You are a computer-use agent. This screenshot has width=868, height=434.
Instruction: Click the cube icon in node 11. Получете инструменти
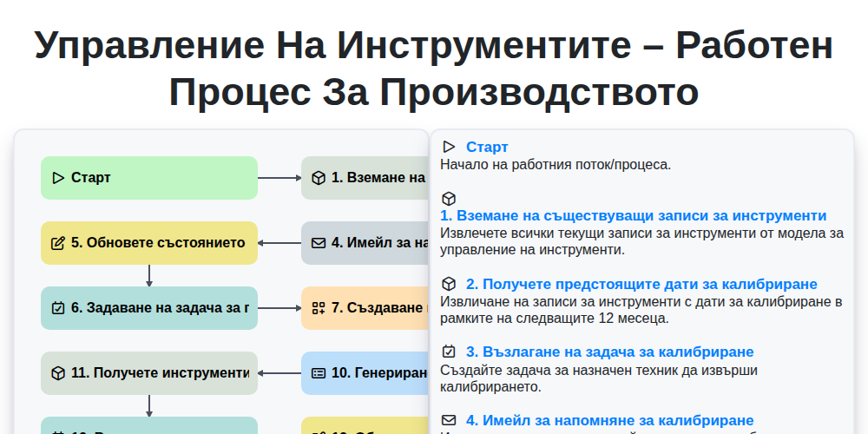58,373
